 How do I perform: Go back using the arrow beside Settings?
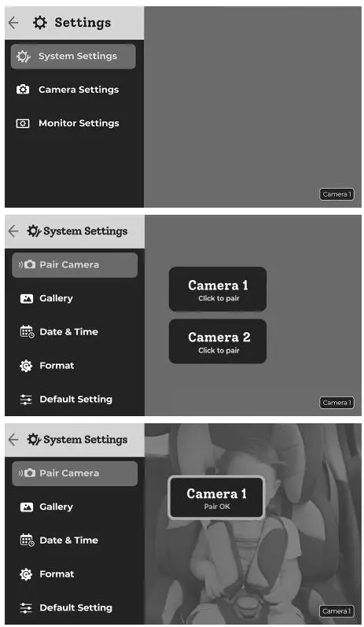[13, 23]
